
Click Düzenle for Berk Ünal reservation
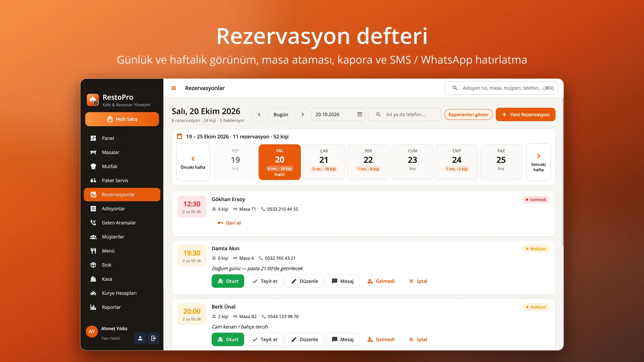click(304, 340)
